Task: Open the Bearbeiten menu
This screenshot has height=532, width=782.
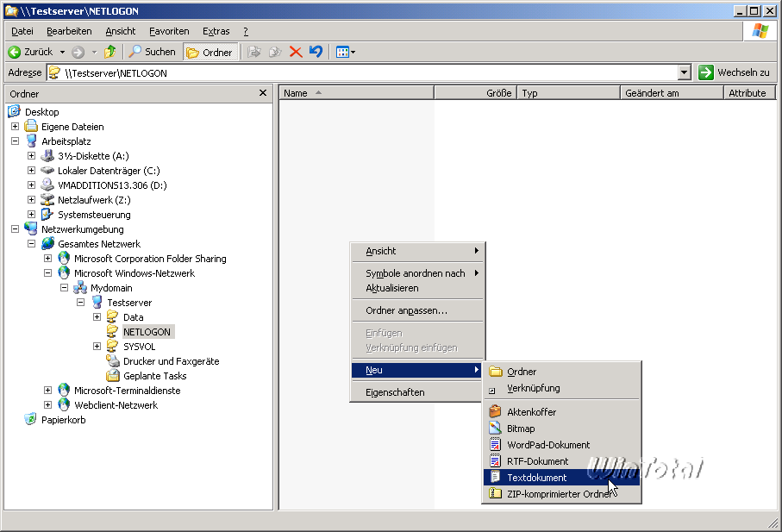Action: (69, 31)
